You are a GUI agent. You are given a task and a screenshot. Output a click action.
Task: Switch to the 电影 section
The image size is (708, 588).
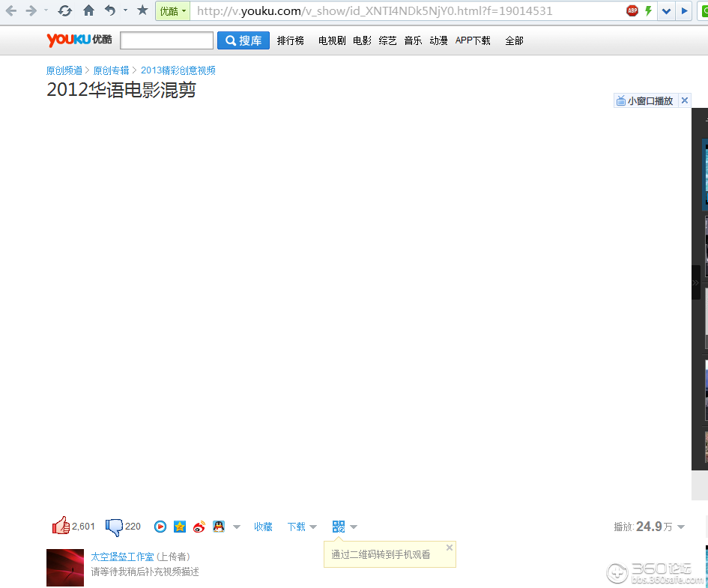tap(362, 40)
